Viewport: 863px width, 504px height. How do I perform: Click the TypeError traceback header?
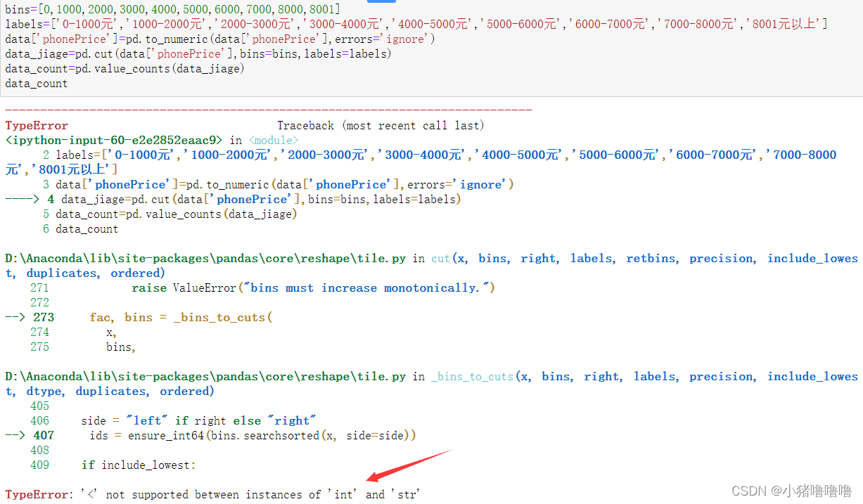click(36, 125)
